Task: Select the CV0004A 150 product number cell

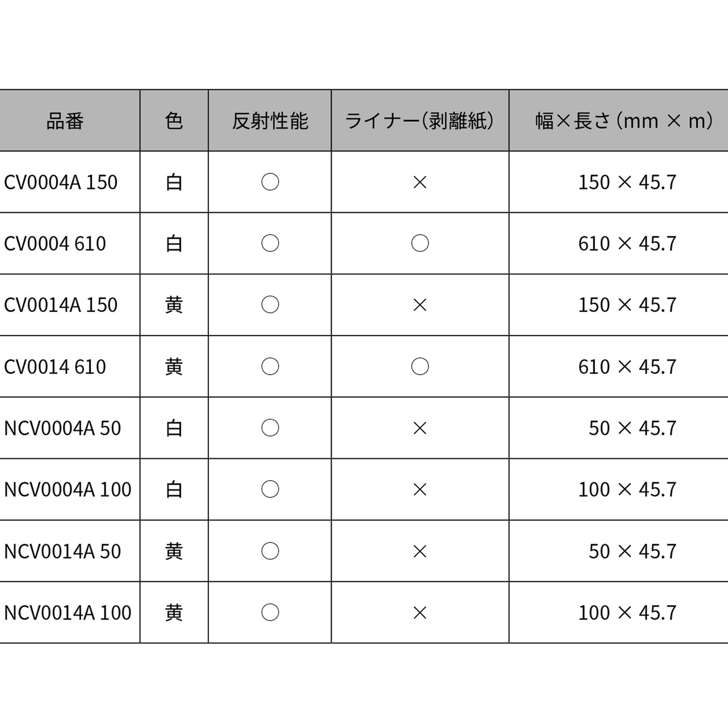Action: (61, 182)
